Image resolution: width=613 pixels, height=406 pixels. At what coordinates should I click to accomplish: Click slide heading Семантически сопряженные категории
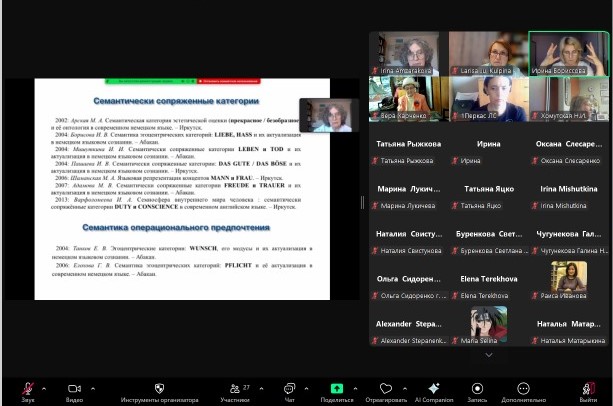[x=176, y=101]
